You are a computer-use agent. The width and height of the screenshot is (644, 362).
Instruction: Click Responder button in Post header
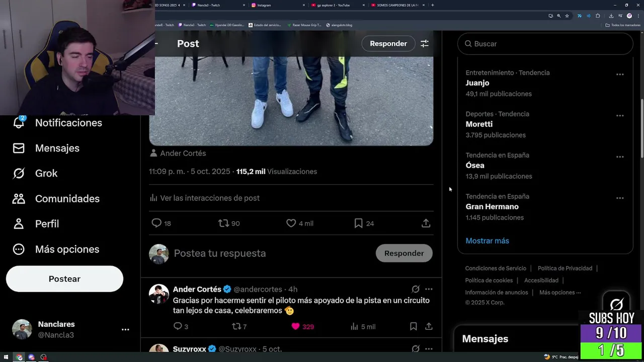tap(388, 44)
